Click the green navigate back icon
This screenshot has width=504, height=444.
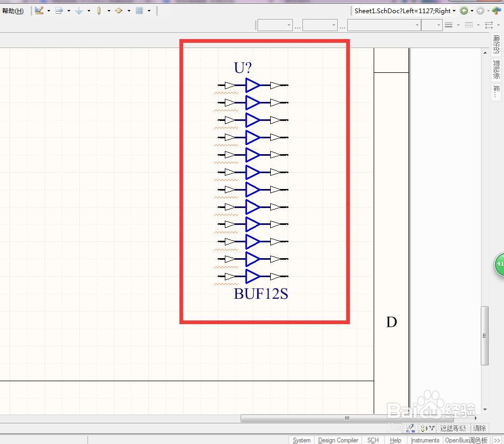coord(464,11)
